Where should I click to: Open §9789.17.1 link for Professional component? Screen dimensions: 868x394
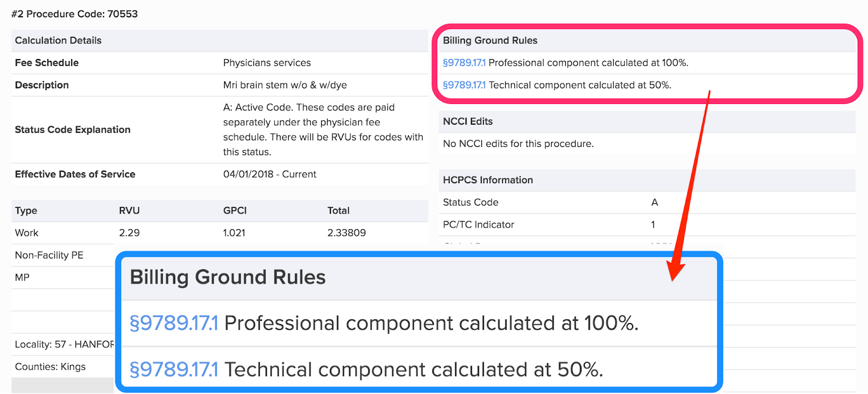(464, 63)
